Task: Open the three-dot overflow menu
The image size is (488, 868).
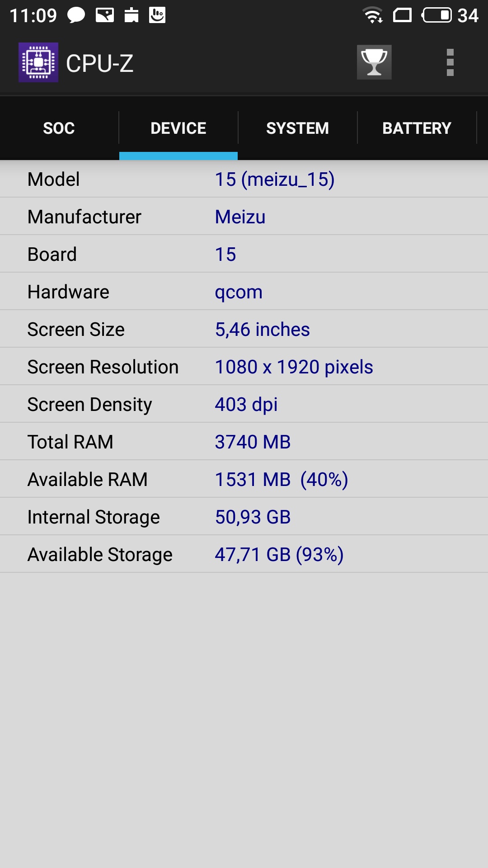Action: coord(450,62)
